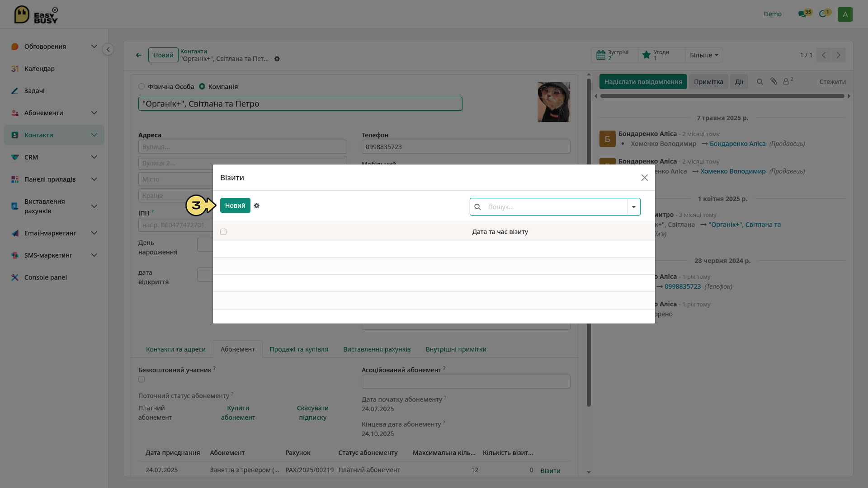Open the Абонементи sidebar icon

[15, 113]
